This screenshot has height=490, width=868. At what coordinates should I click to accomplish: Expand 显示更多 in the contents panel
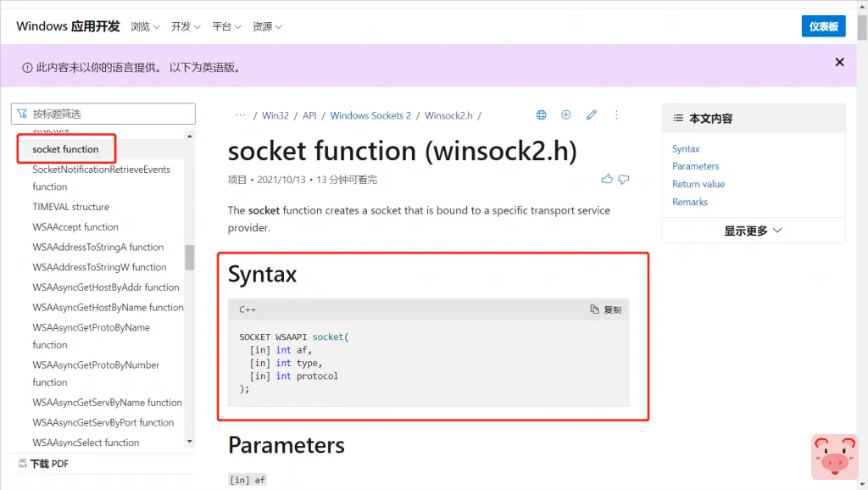point(753,231)
